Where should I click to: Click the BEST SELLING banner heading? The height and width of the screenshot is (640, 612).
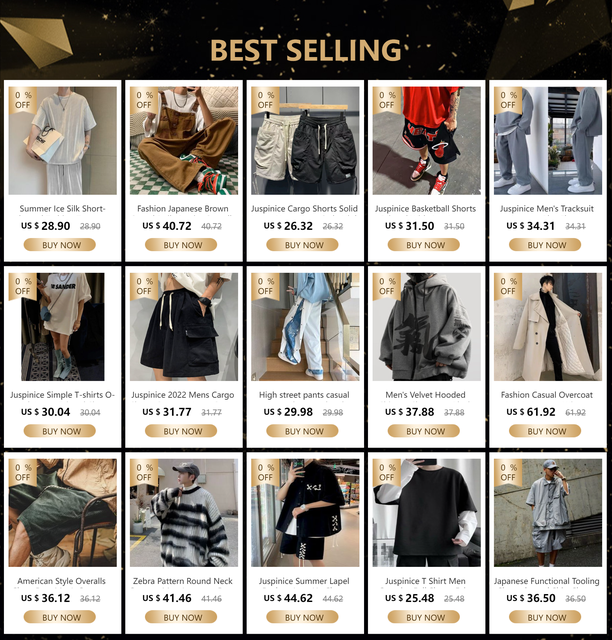pyautogui.click(x=306, y=50)
